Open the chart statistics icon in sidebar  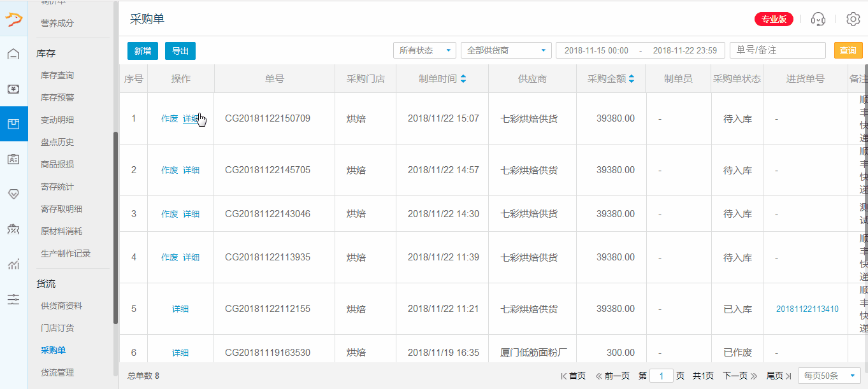(13, 264)
